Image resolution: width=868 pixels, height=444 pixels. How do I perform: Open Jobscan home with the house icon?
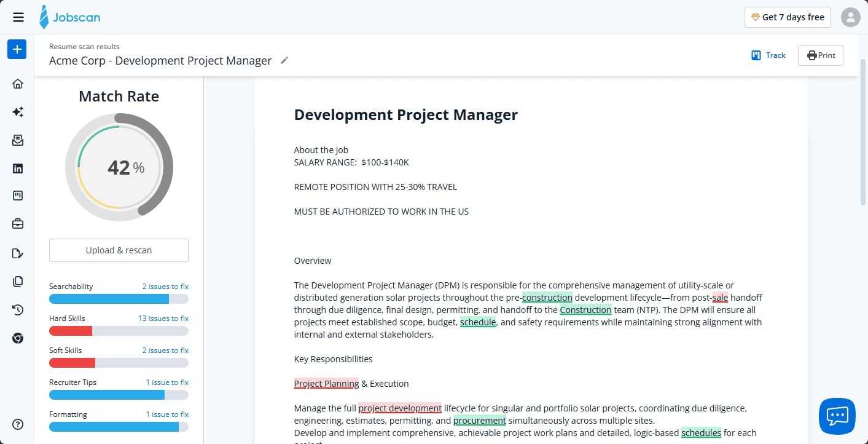click(x=17, y=84)
